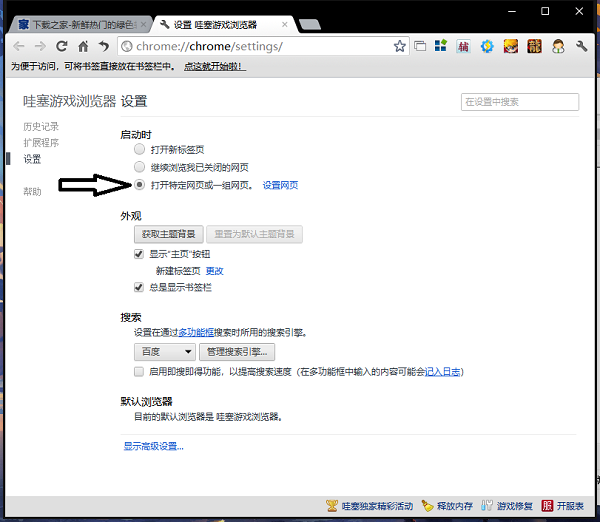The width and height of the screenshot is (600, 522).
Task: Select 继续浏览我已关闭的网页 radio option
Action: [140, 167]
